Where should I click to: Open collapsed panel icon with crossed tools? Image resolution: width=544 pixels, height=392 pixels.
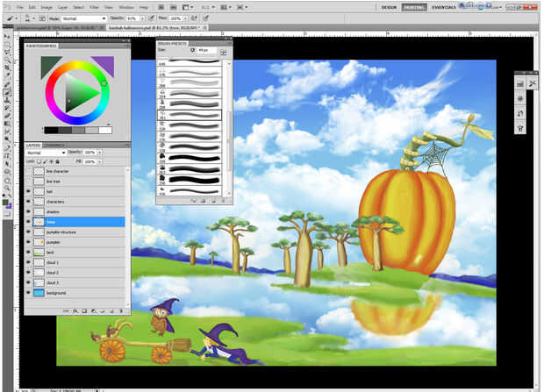(532, 83)
